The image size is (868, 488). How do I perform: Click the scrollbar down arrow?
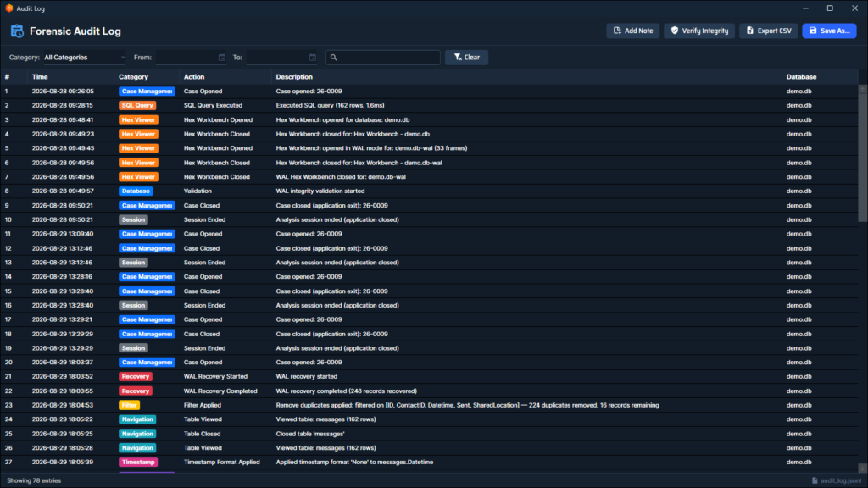pos(862,469)
